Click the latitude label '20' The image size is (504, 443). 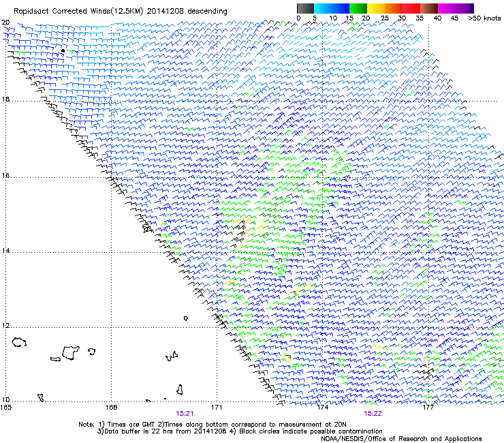[x=5, y=22]
